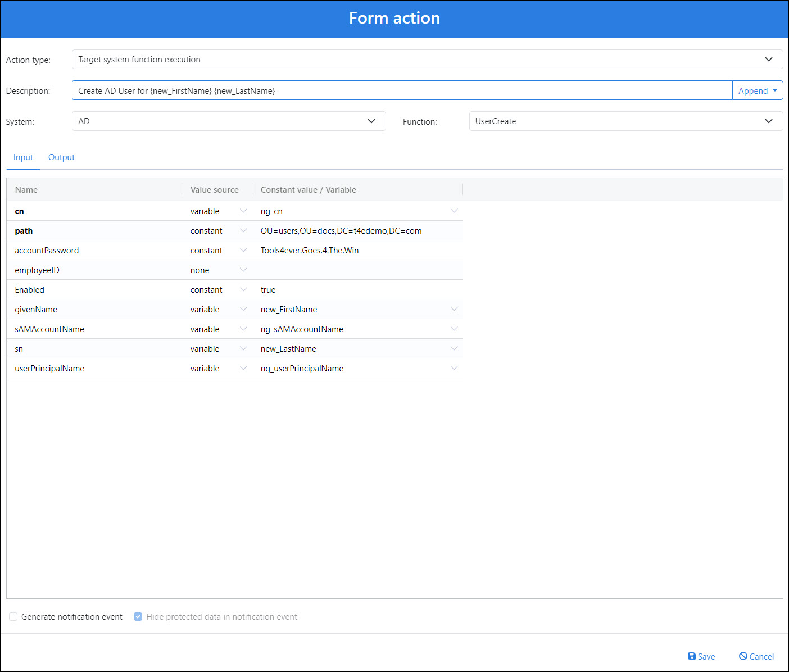Image resolution: width=789 pixels, height=672 pixels.
Task: Open value source chevron for employeeID
Action: coord(243,270)
